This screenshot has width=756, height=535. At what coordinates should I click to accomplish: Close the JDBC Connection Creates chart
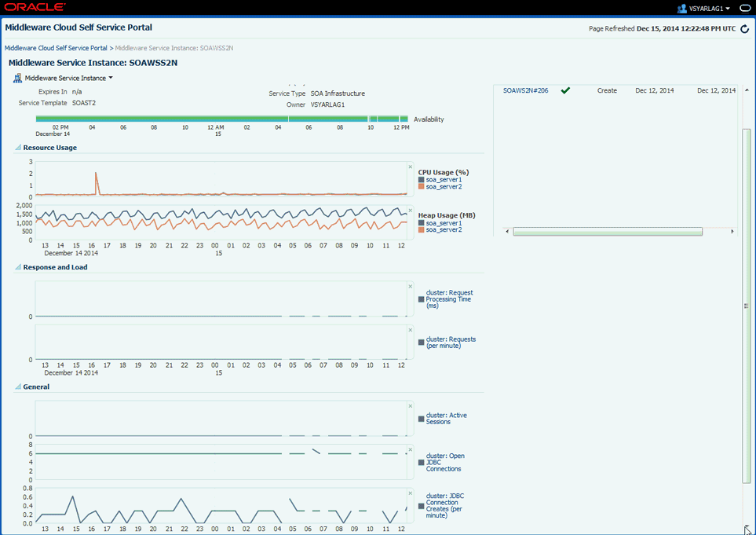coord(411,493)
